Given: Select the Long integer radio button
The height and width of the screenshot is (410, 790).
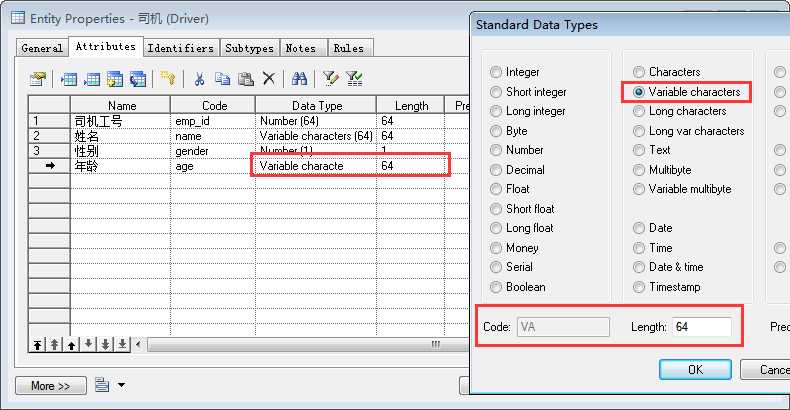Looking at the screenshot, I should pos(496,111).
